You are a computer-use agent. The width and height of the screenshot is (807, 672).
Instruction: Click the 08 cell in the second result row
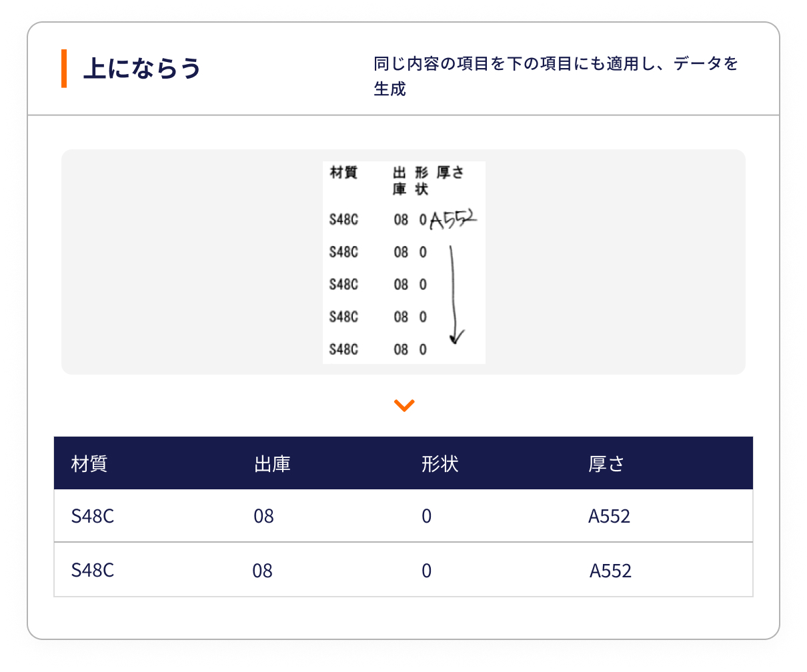tap(262, 571)
